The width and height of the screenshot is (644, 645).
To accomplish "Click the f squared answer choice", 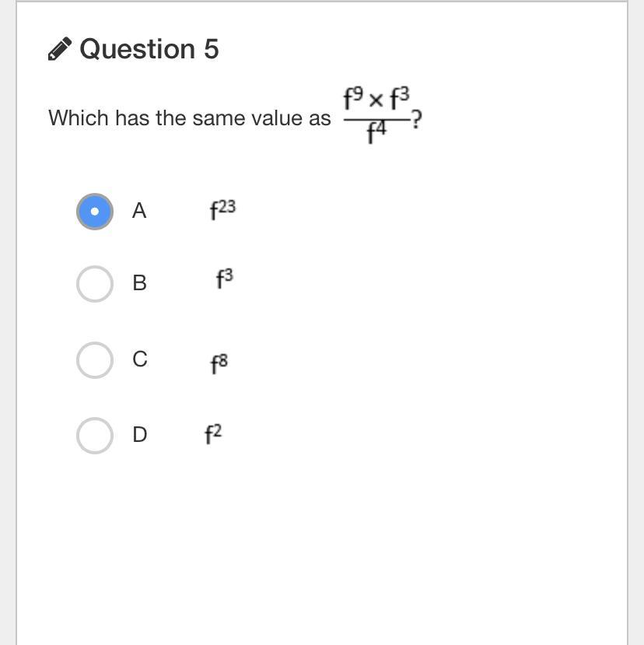I will click(213, 434).
